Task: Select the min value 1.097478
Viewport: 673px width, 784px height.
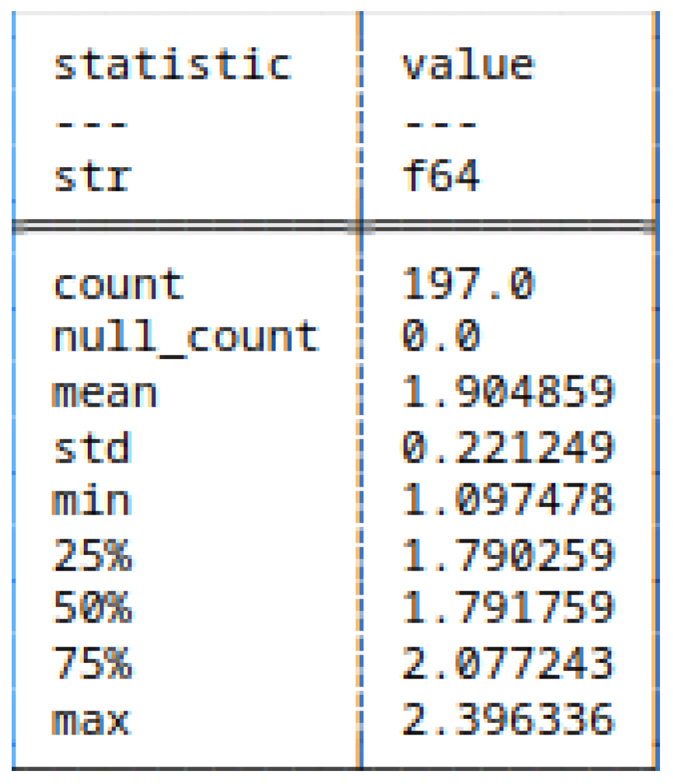Action: 508,501
